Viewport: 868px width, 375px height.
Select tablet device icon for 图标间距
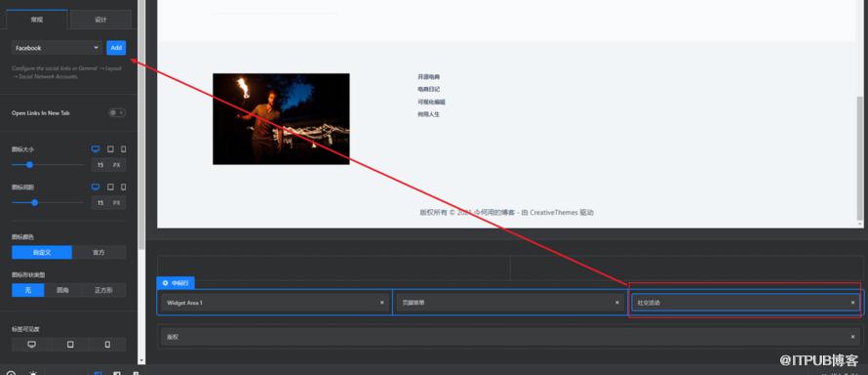110,187
